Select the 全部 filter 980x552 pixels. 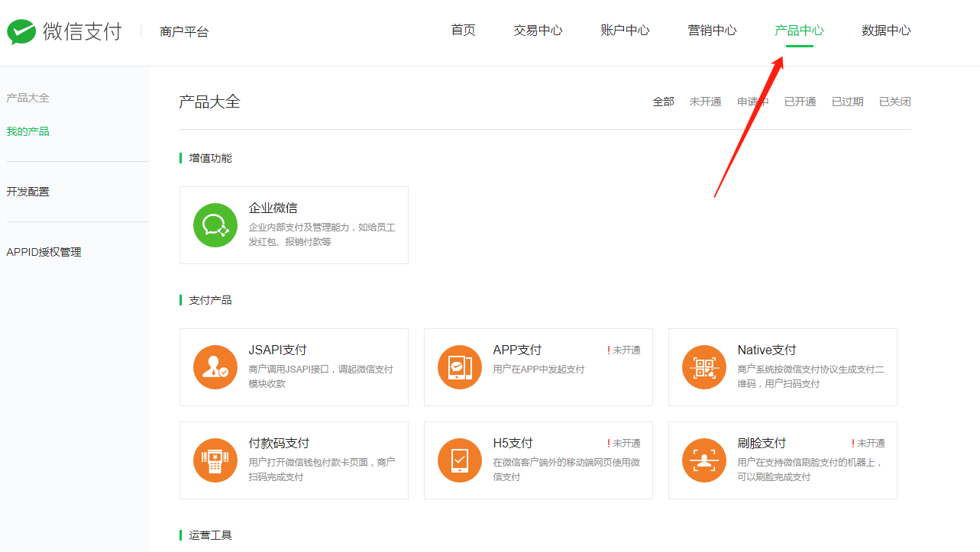(x=663, y=101)
